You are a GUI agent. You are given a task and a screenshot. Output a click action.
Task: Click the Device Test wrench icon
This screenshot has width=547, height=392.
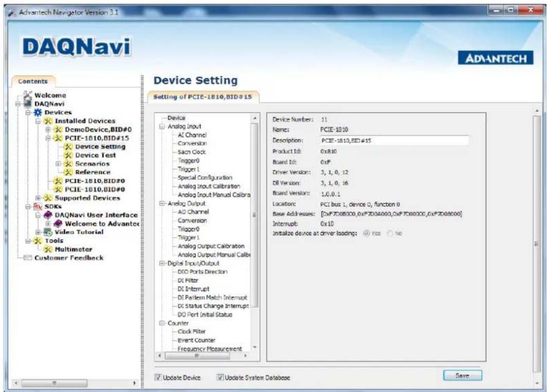click(69, 155)
